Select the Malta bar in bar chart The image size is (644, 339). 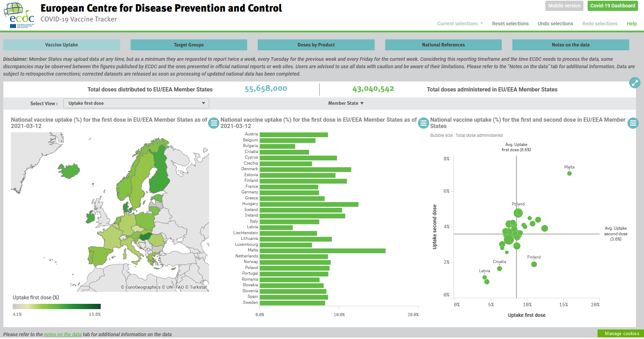pyautogui.click(x=323, y=251)
